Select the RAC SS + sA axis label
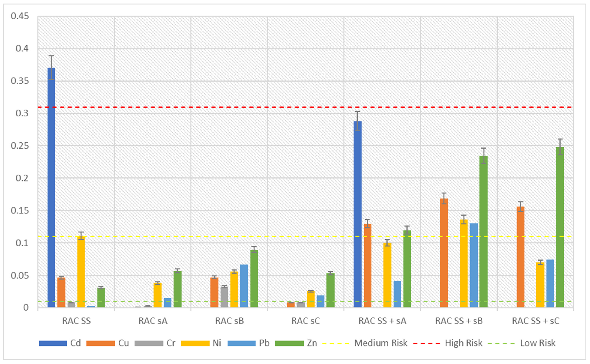Screen dimensions: 590x364 click(382, 321)
